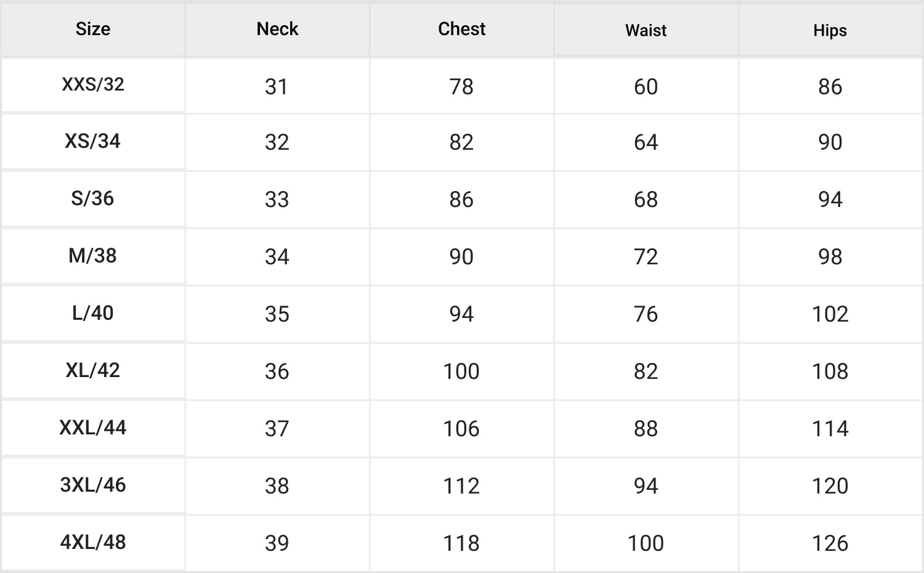The image size is (924, 573).
Task: Click waist value 76 for L/40
Action: coord(646,314)
